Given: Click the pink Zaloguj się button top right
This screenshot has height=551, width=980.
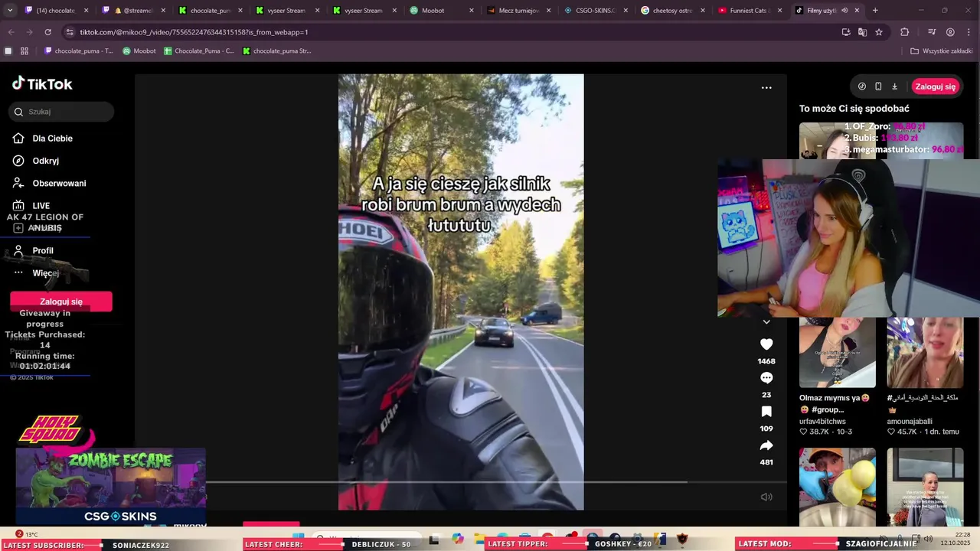Looking at the screenshot, I should tap(936, 86).
